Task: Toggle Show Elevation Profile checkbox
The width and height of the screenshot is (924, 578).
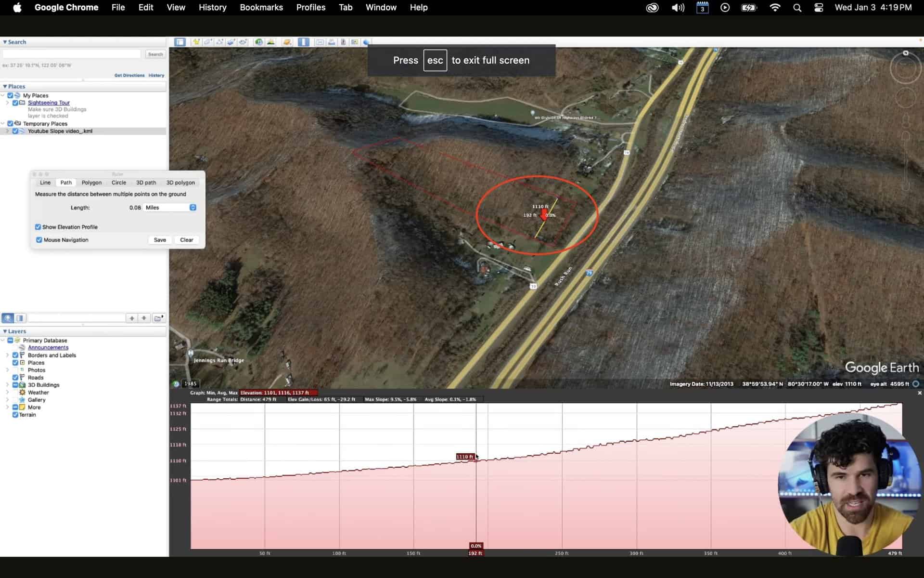Action: click(x=38, y=227)
